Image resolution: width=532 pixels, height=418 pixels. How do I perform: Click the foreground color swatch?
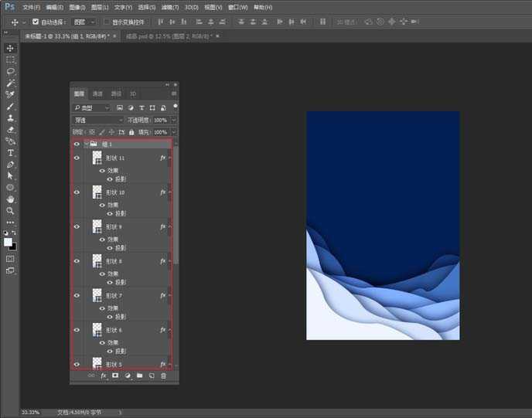point(8,242)
